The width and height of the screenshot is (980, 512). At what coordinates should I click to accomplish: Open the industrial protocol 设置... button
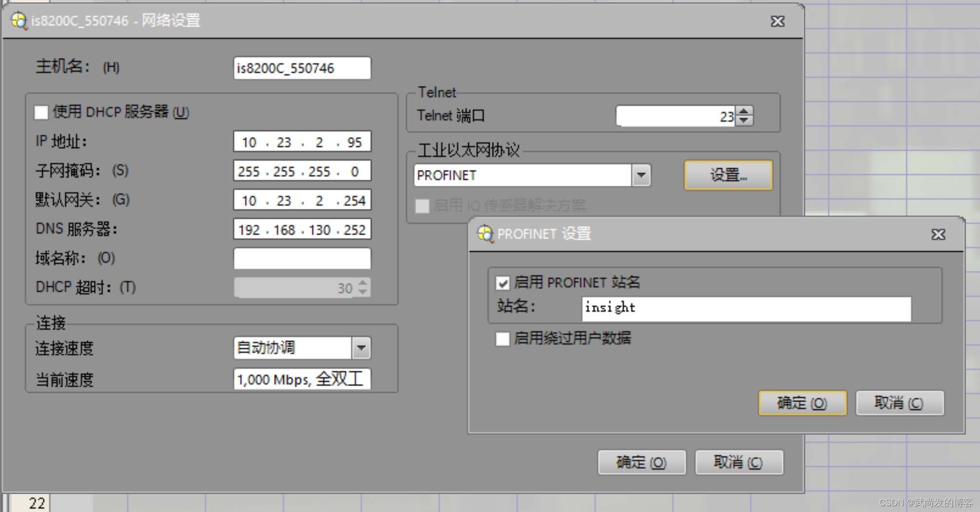coord(728,175)
